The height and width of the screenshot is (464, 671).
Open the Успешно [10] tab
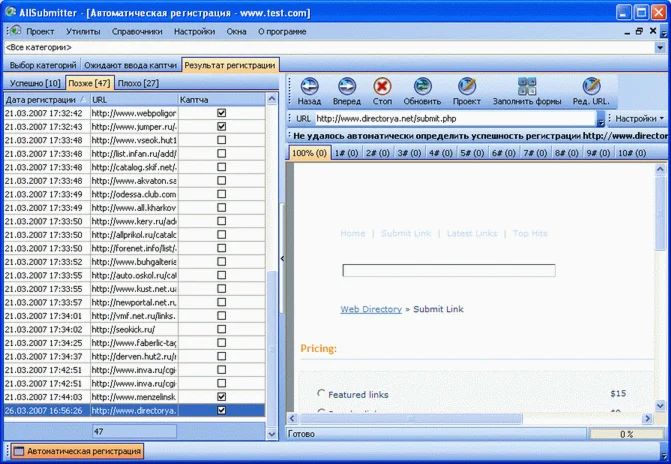[35, 83]
